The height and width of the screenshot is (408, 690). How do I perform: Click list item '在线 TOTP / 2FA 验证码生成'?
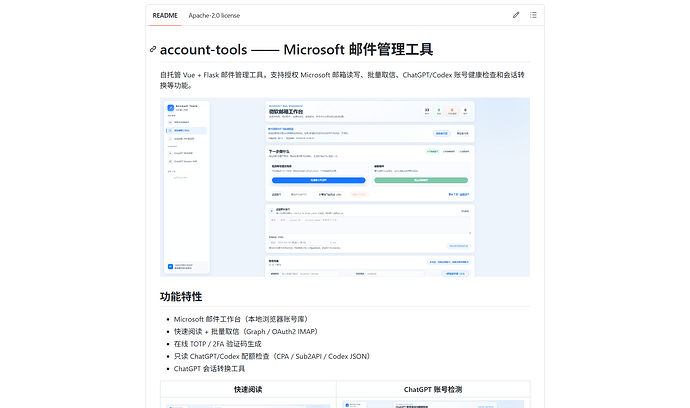pos(217,344)
